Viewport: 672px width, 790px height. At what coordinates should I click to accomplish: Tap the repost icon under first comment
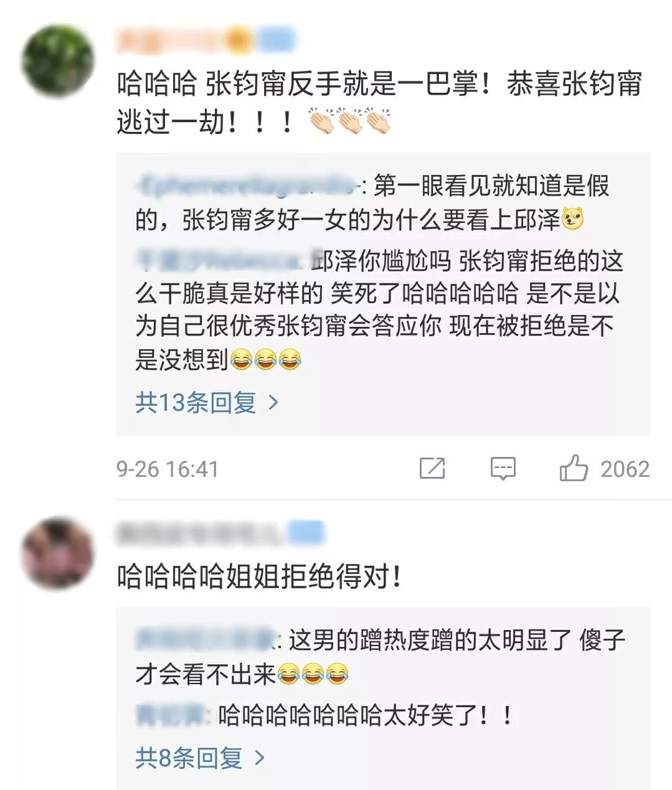pyautogui.click(x=432, y=468)
